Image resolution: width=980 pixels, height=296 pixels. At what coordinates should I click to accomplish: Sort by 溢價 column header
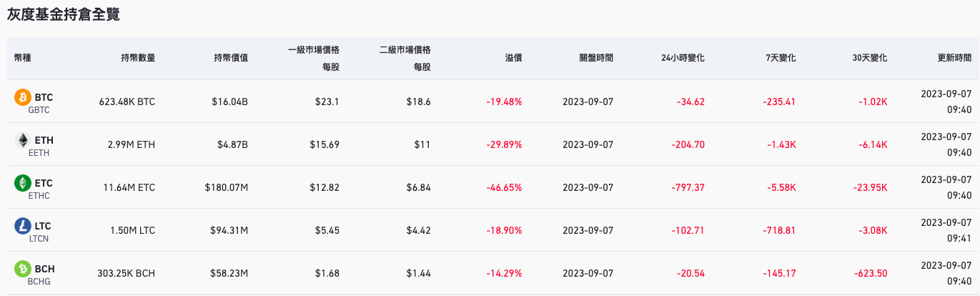(513, 58)
